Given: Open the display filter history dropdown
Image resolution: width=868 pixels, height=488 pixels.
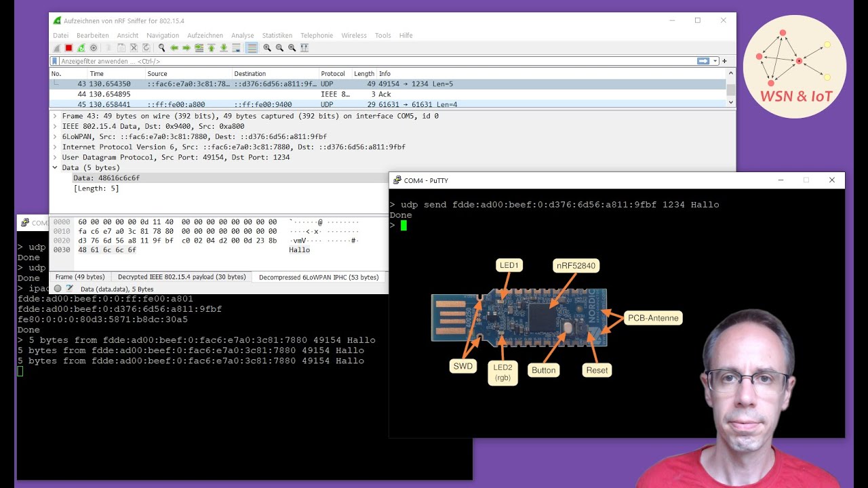Looking at the screenshot, I should tap(715, 61).
